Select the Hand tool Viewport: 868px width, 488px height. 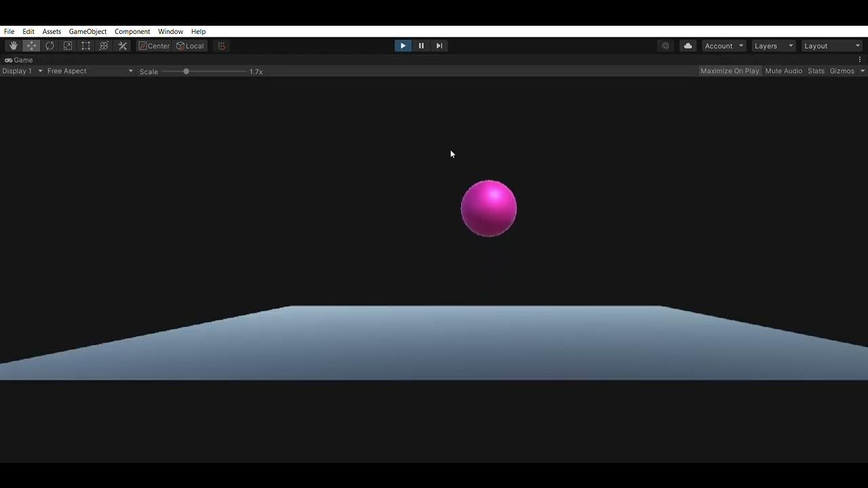pos(14,45)
